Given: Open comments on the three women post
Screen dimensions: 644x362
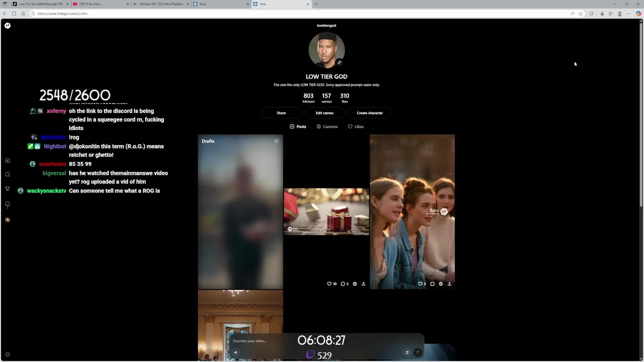Looking at the screenshot, I should (432, 284).
